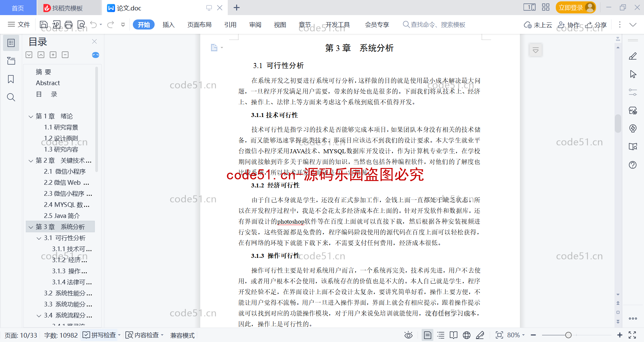Click the zoom slider handle

tap(568, 335)
